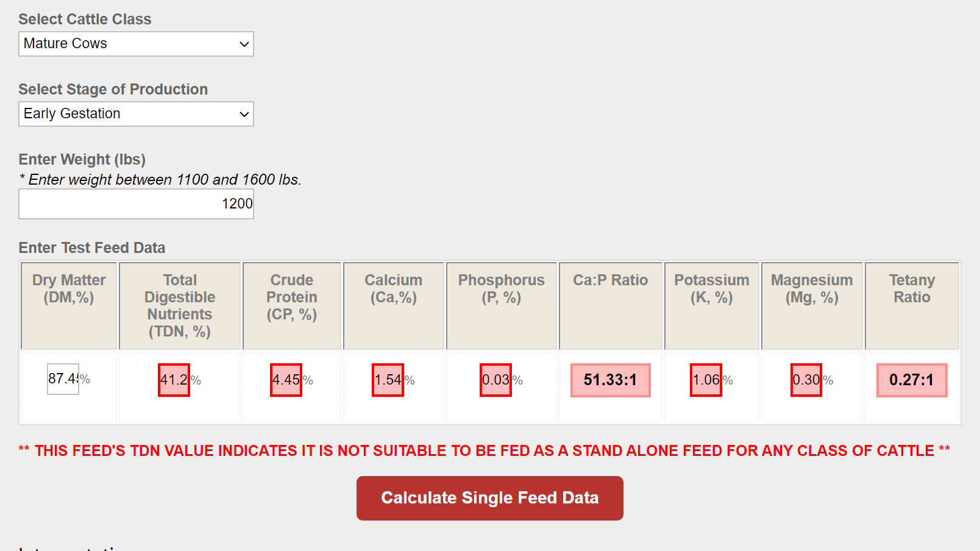Click the Ca:P Ratio result 51.33:1
Screen dimensions: 980x551
[x=610, y=380]
